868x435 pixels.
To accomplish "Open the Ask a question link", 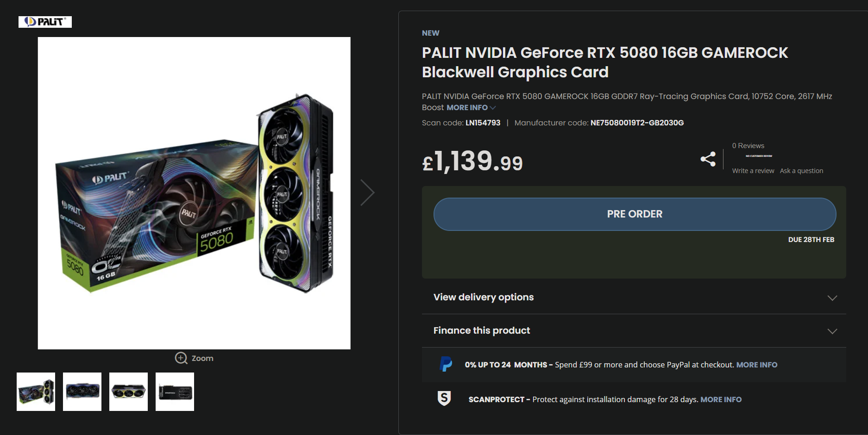I will 801,171.
